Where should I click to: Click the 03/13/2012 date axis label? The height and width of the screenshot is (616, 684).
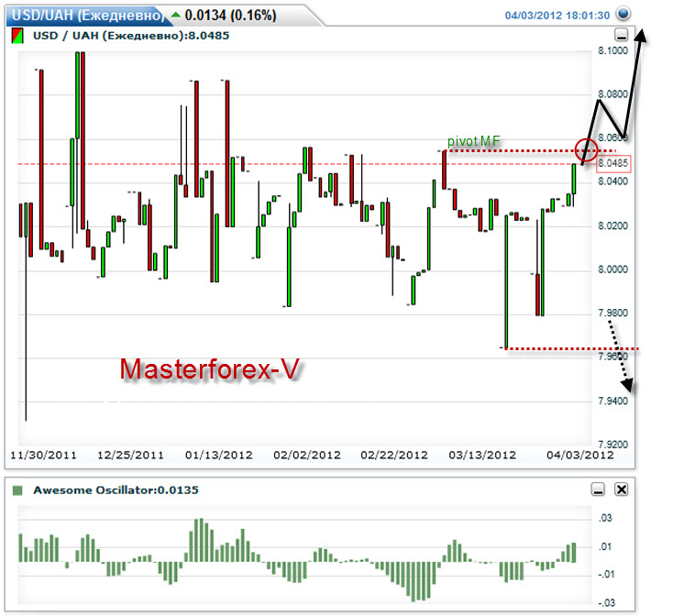tap(482, 455)
